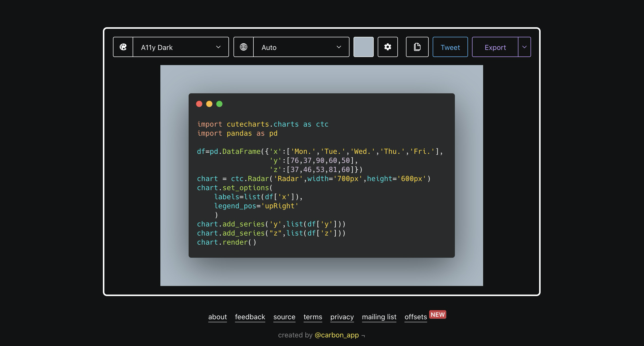Open the source link

click(x=284, y=317)
